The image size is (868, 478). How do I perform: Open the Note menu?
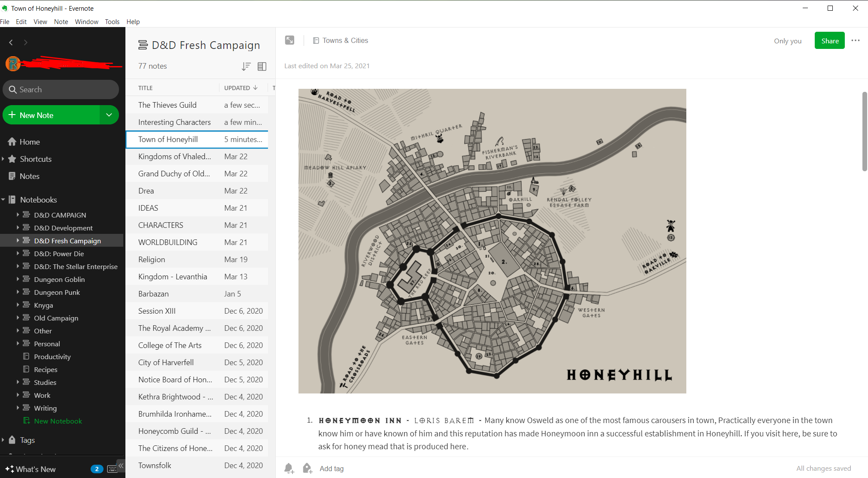pyautogui.click(x=61, y=22)
